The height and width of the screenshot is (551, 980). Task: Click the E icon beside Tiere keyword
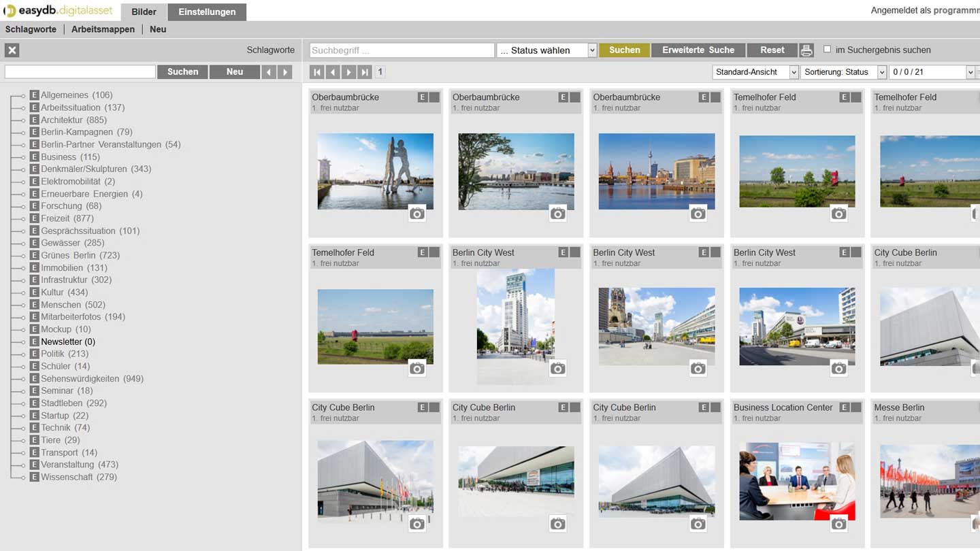[x=34, y=440]
